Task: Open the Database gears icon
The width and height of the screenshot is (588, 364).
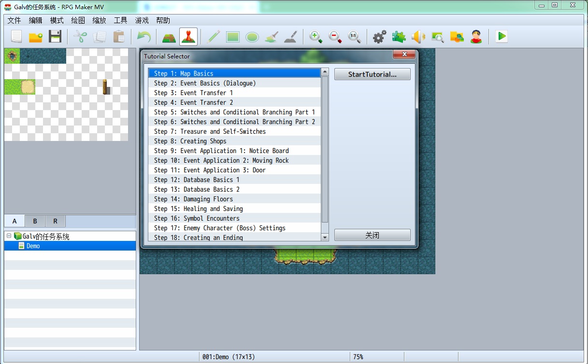Action: 379,37
